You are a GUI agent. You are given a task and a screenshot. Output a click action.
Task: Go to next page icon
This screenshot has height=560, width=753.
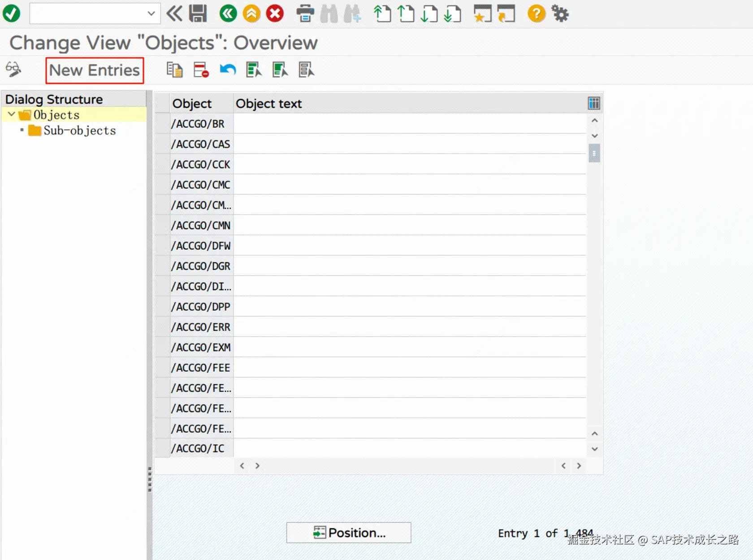click(x=429, y=13)
